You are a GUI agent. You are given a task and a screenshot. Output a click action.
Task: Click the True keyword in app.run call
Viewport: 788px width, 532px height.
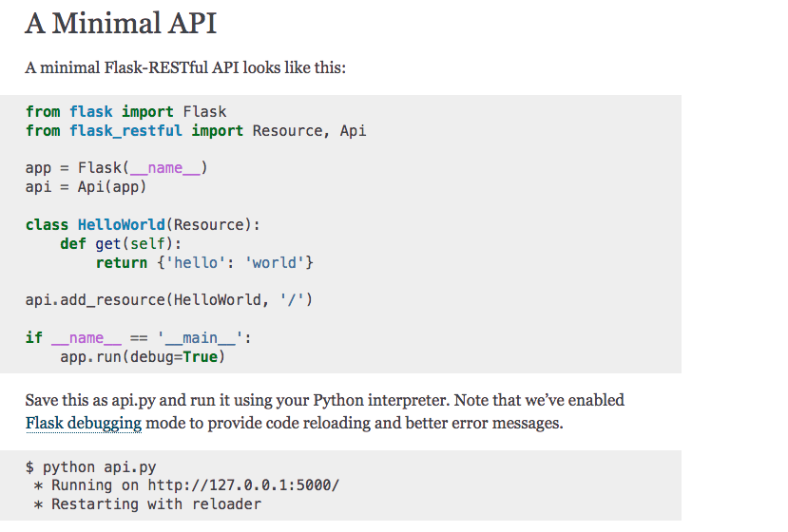point(203,357)
